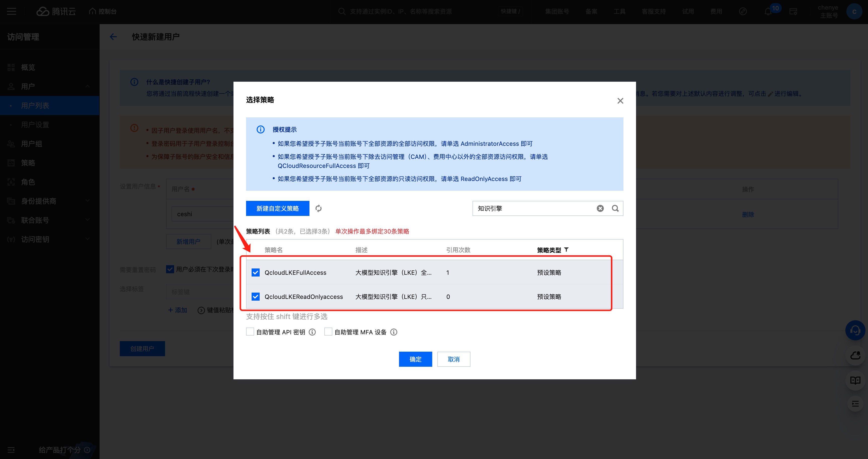Viewport: 868px width, 459px height.
Task: Uncheck QcloudLKEReadOnlyaccess policy checkbox
Action: click(255, 297)
